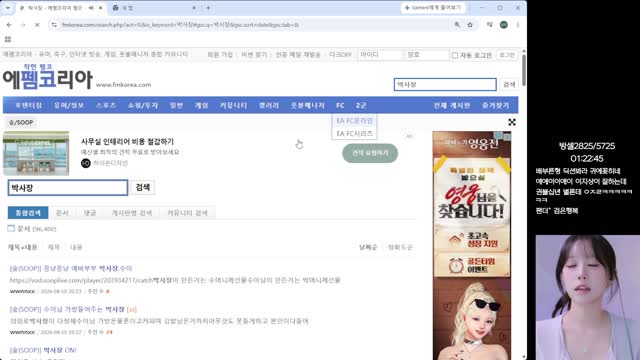Viewport: 640px width, 360px height.
Task: Click the zoom magnifier icon in address bar
Action: click(457, 25)
